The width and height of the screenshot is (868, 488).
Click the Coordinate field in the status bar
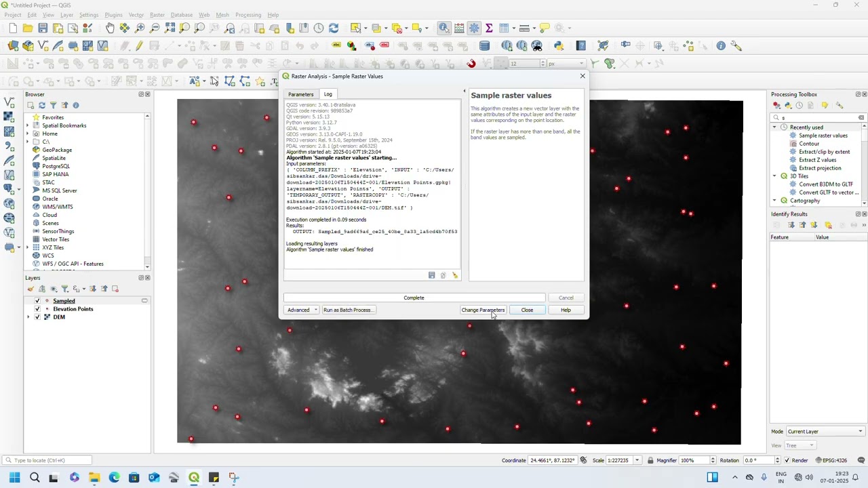(x=553, y=460)
